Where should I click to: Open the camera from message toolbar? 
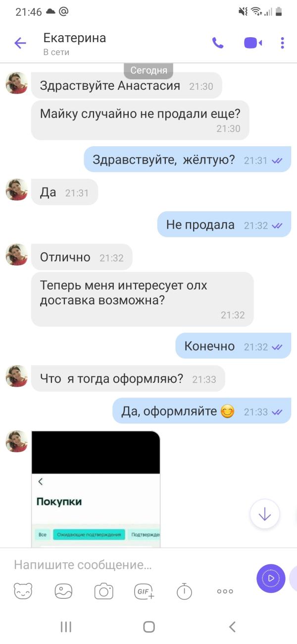click(x=104, y=591)
